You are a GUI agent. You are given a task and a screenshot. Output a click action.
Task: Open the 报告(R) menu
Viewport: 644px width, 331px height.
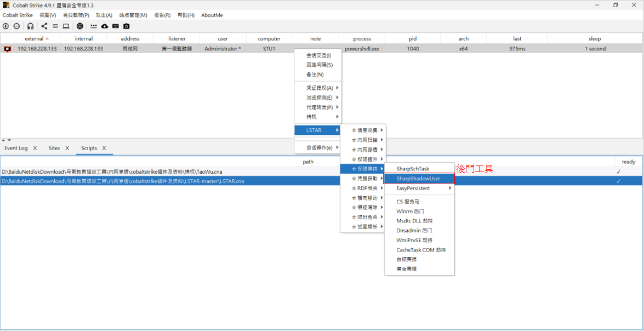click(x=162, y=15)
